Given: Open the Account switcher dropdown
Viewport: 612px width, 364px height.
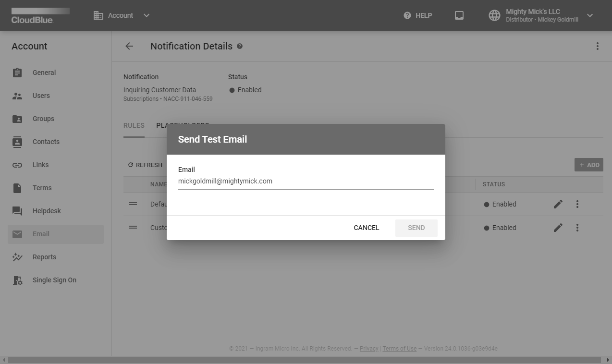Looking at the screenshot, I should tap(146, 15).
